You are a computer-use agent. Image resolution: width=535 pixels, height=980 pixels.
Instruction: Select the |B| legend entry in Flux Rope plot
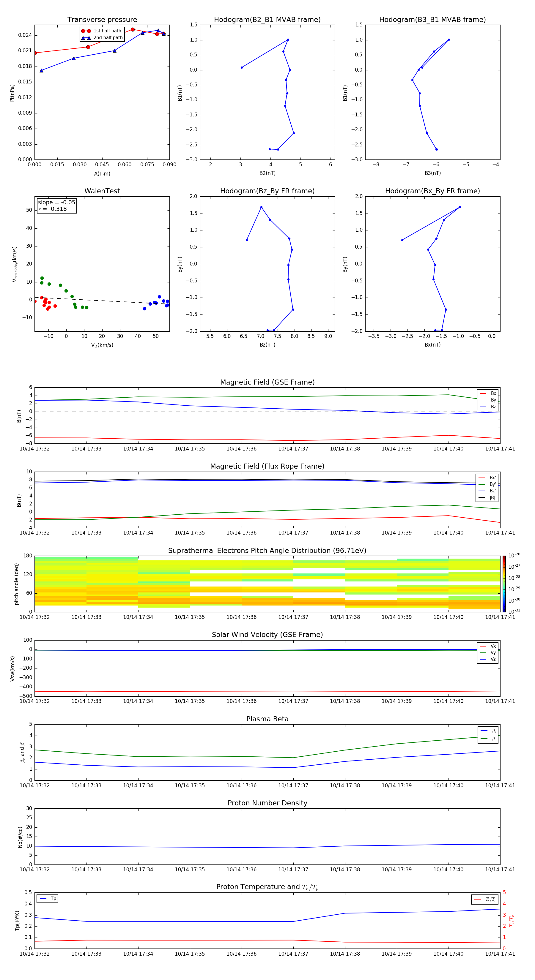(487, 498)
